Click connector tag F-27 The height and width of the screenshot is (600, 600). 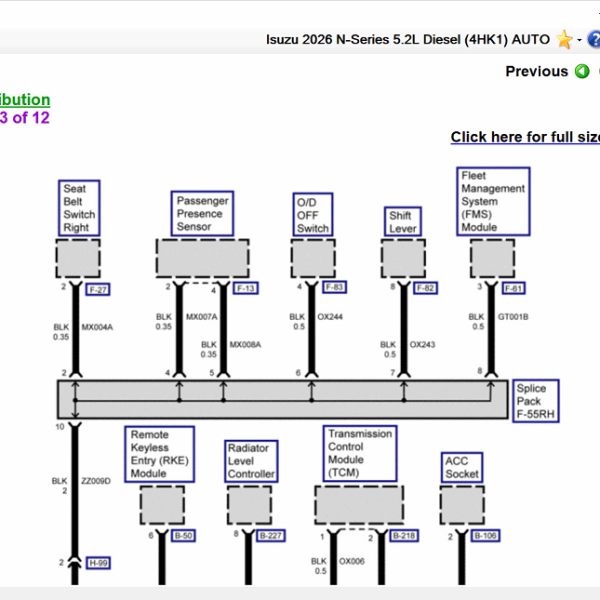click(98, 290)
